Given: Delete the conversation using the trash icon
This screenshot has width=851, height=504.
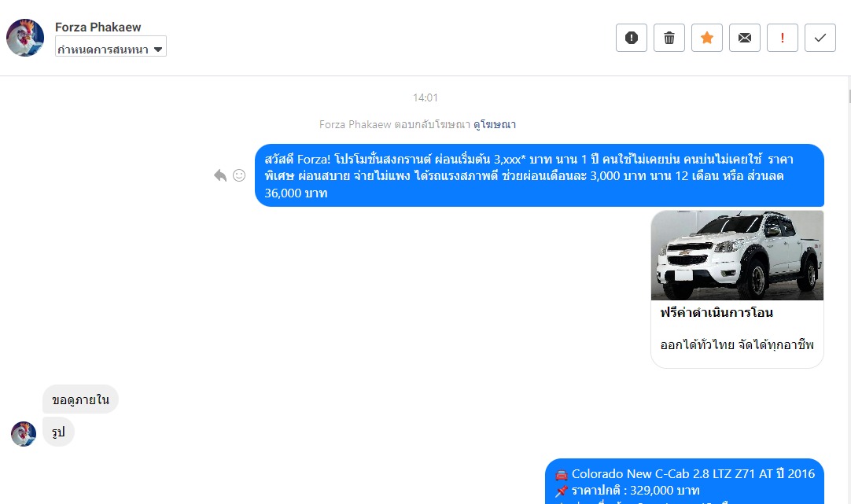Looking at the screenshot, I should tap(669, 38).
